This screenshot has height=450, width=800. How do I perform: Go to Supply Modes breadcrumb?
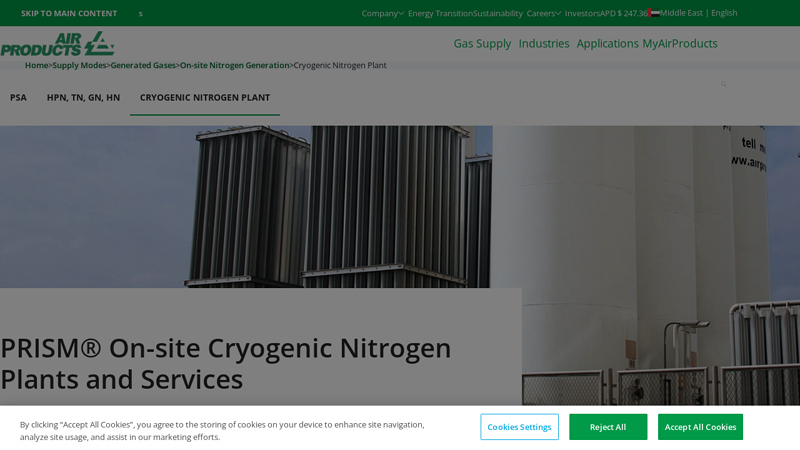tap(79, 65)
